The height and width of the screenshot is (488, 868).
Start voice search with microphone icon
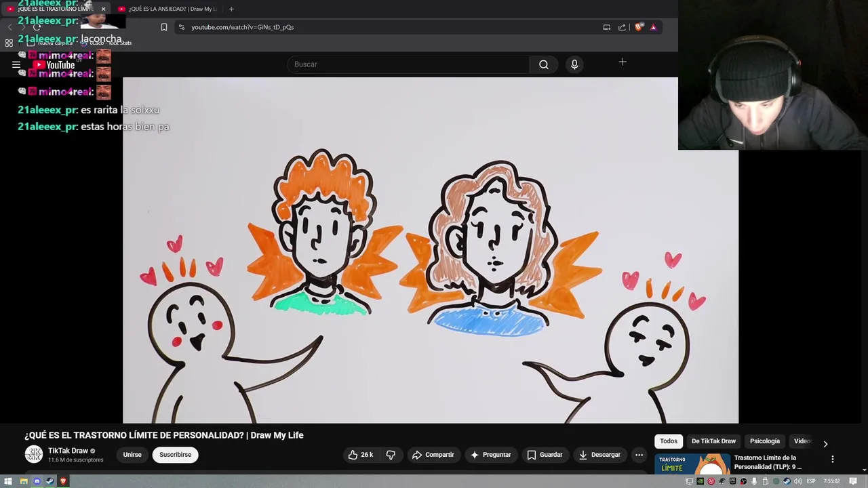pos(574,64)
